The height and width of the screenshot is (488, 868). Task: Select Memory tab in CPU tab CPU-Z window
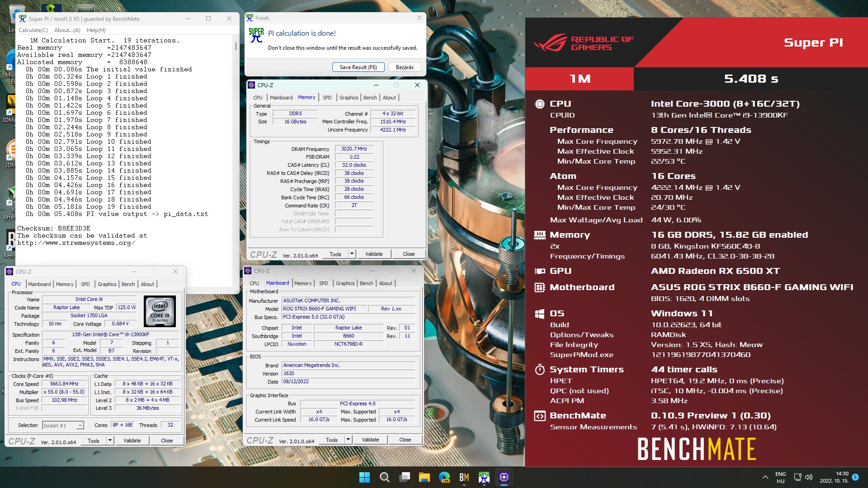point(65,284)
